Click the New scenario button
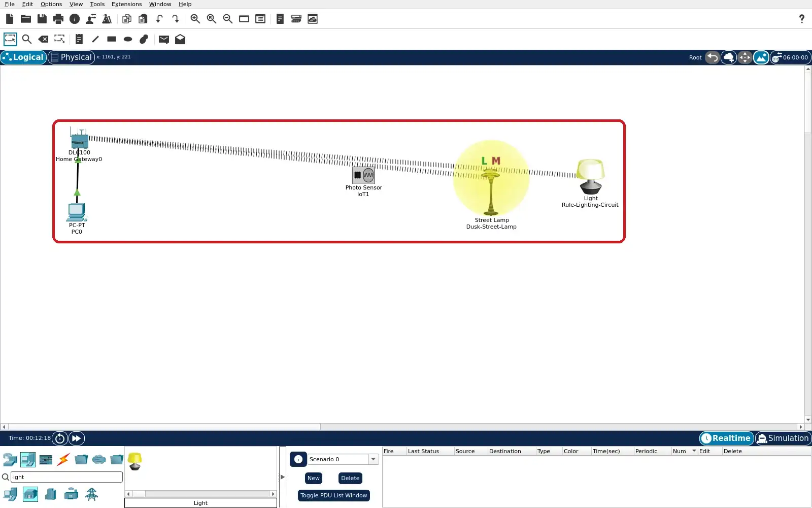 coord(314,478)
